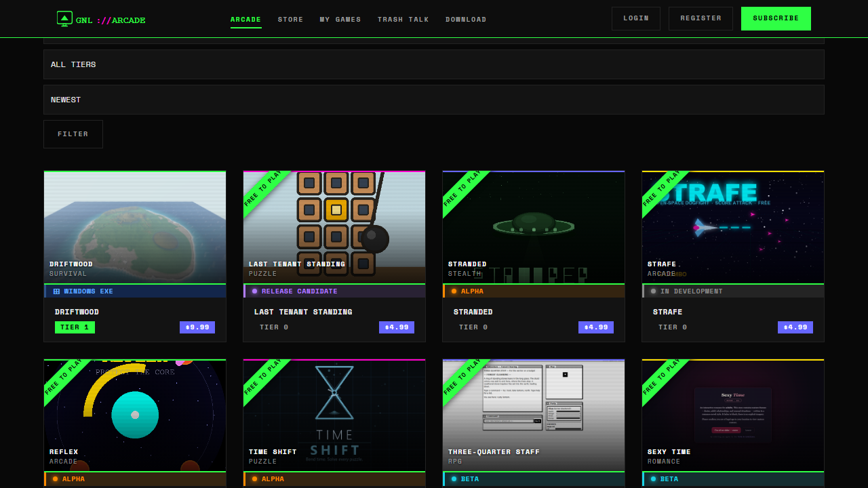Open the Driftwood island thumbnail
Viewport: 868px width, 488px height.
[x=135, y=227]
